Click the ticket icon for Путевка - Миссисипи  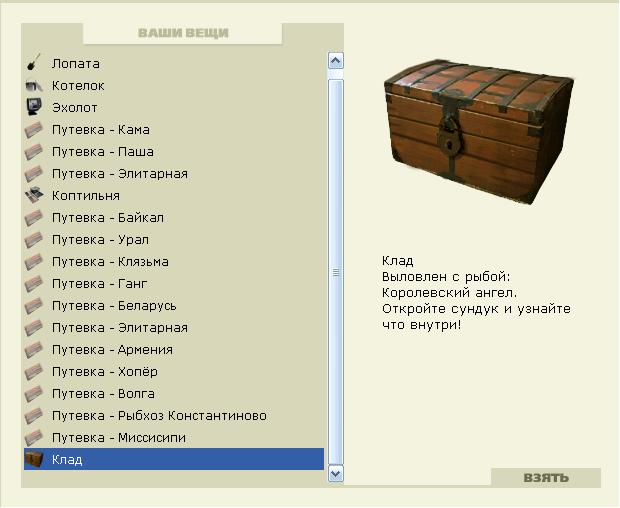coord(34,438)
